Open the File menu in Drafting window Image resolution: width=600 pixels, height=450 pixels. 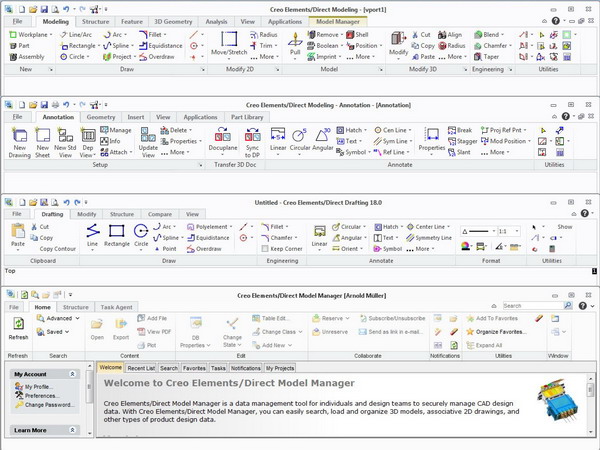coord(17,214)
